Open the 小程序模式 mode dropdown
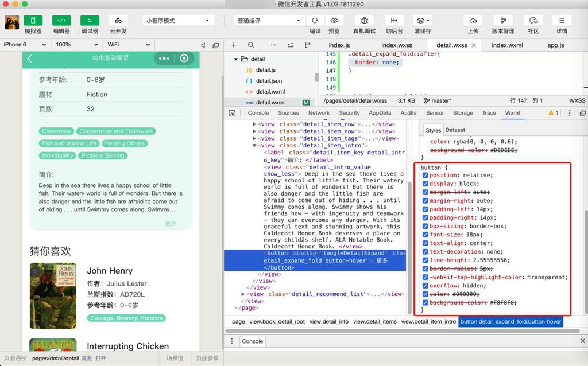This screenshot has width=588, height=366. (178, 21)
